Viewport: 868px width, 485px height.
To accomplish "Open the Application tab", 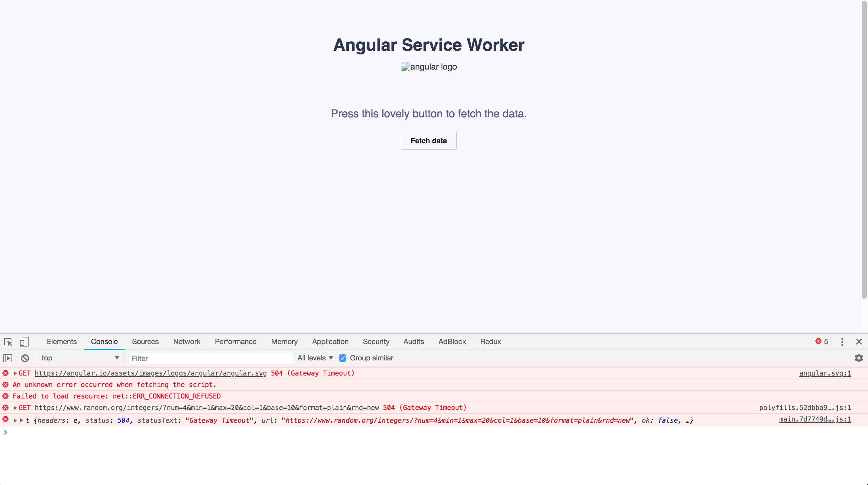I will [330, 341].
